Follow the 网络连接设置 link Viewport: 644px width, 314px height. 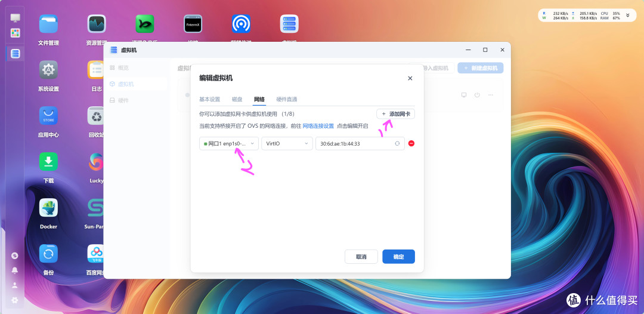(318, 126)
